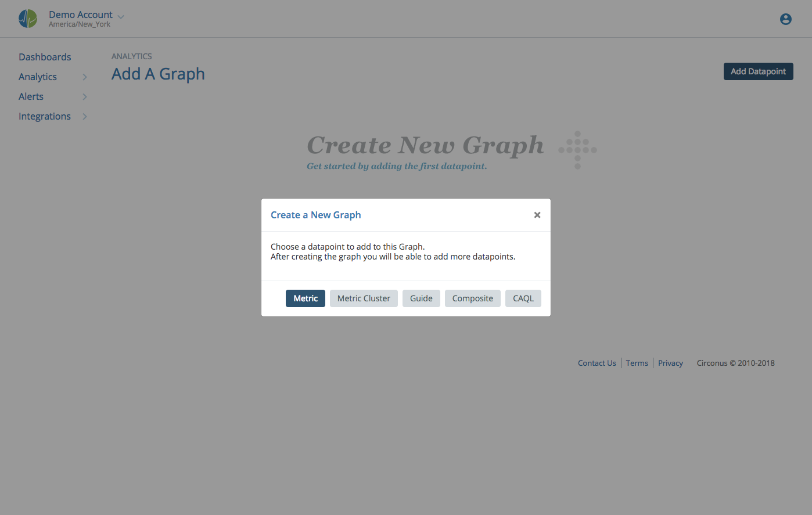The width and height of the screenshot is (812, 515).
Task: Dismiss the Create a New Graph dialog
Action: click(537, 214)
